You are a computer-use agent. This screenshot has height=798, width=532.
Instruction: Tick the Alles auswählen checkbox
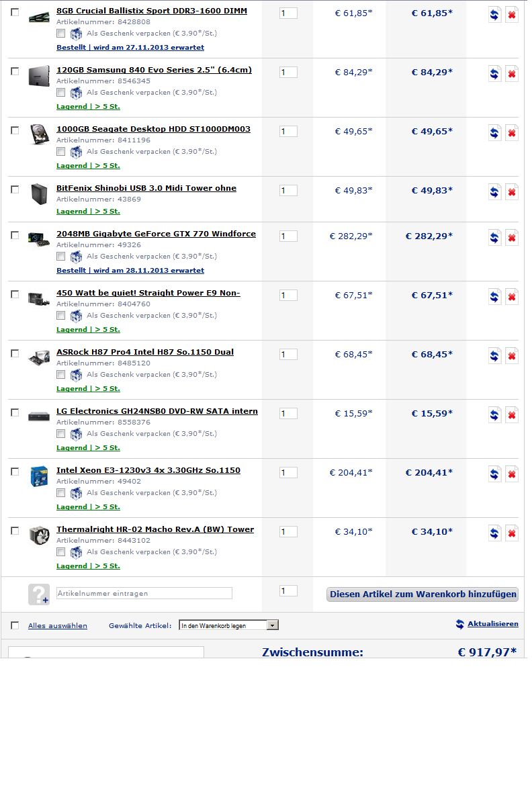point(15,625)
